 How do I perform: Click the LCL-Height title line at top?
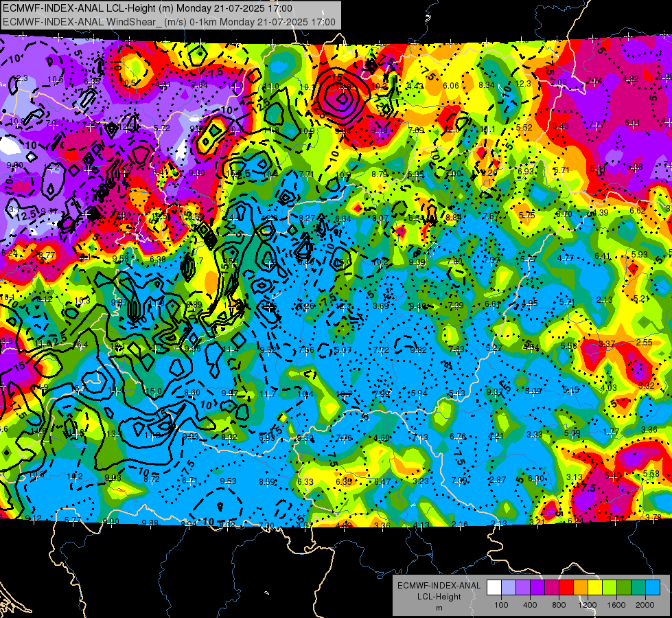coord(148,8)
